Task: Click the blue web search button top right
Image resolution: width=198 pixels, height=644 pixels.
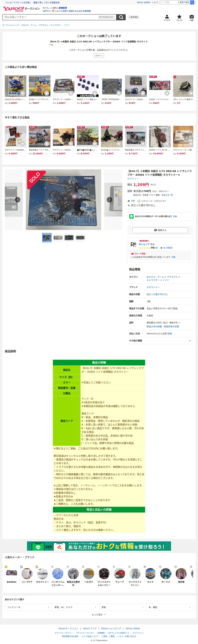Action: 192,2
